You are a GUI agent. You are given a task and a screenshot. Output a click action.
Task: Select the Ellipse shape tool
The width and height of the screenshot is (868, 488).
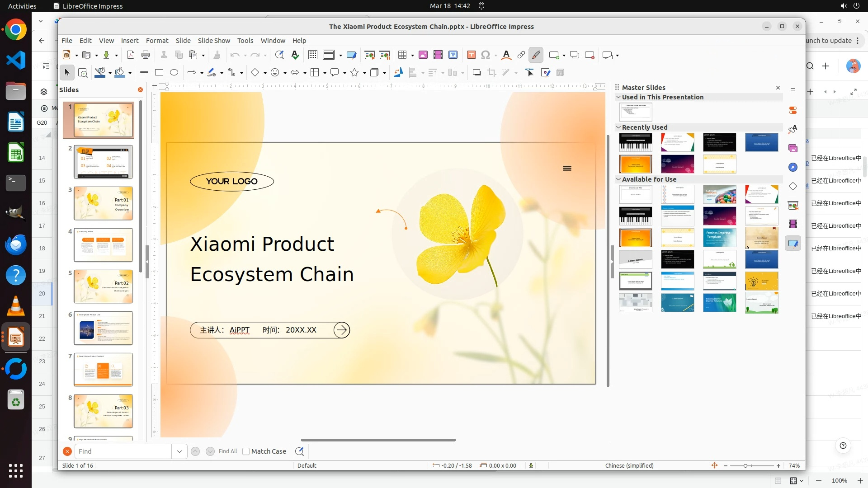point(174,72)
